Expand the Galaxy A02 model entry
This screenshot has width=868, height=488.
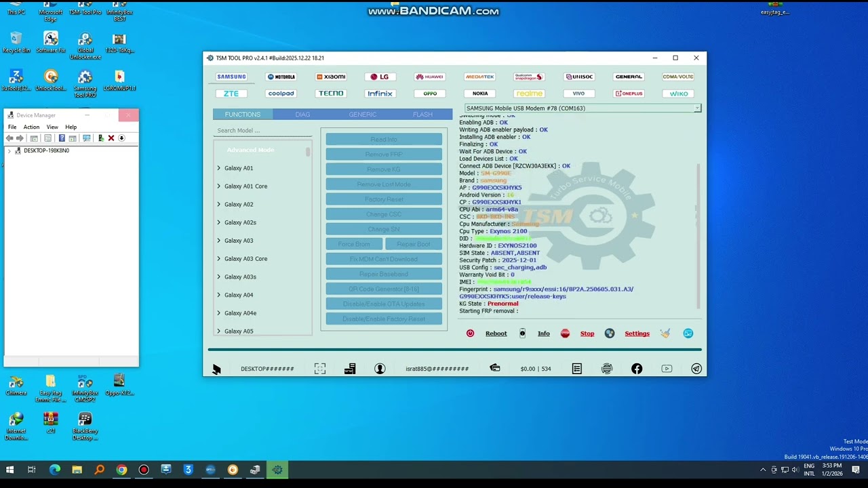click(219, 204)
